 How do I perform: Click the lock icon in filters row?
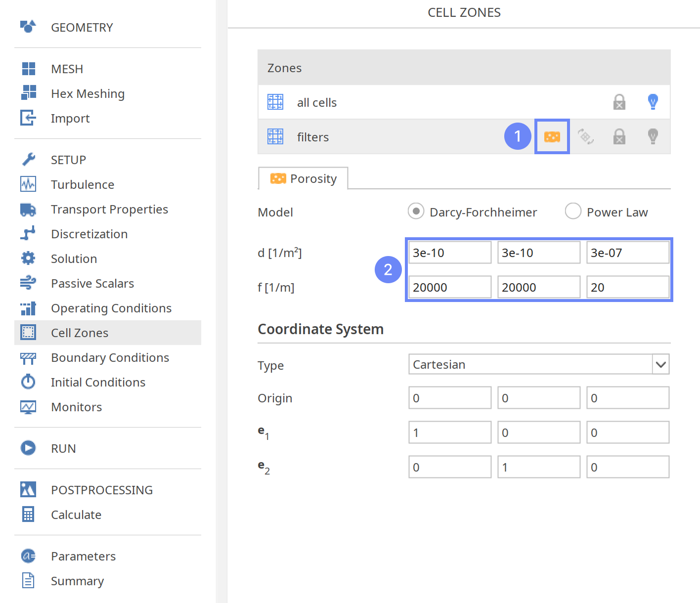click(619, 136)
